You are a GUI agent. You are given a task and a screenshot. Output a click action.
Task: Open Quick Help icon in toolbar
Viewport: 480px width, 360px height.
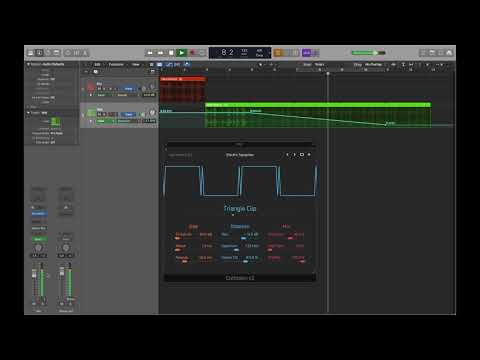point(48,53)
